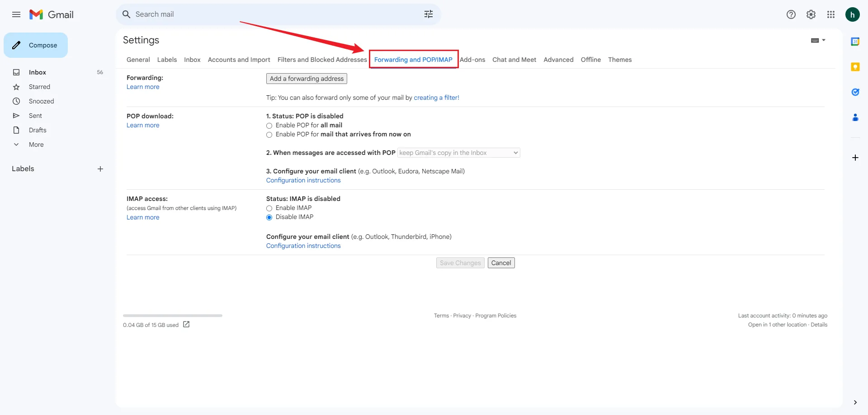Follow the creating a filter link
Viewport: 868px width, 415px height.
click(x=436, y=98)
